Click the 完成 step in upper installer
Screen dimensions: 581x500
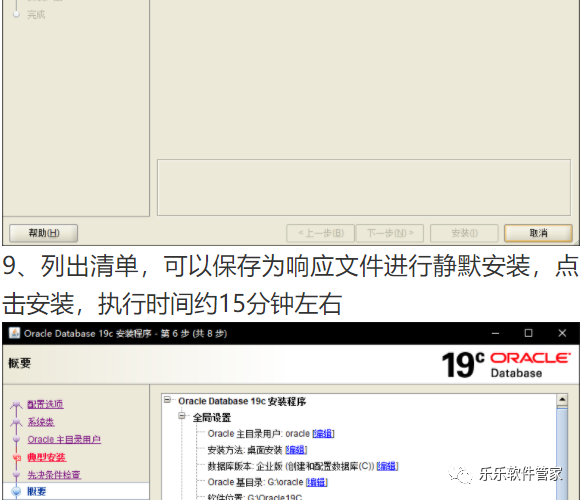(x=36, y=15)
